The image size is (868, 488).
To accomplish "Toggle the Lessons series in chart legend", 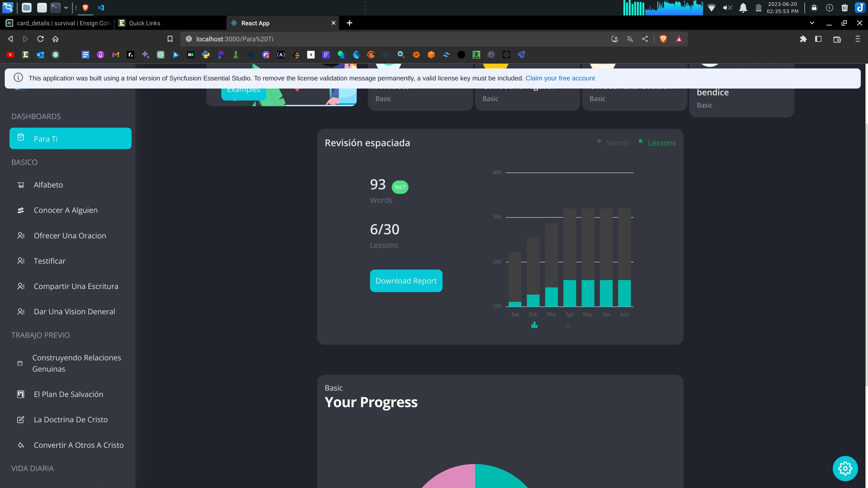I will [x=657, y=143].
